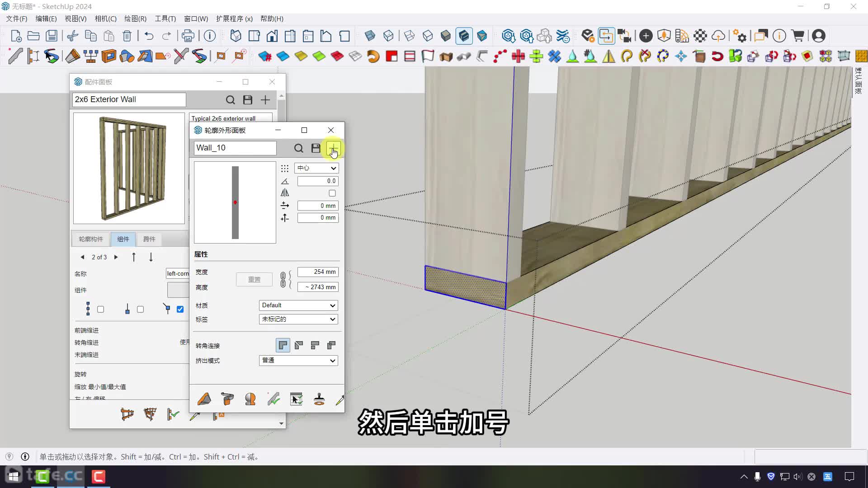Select fourth corner connection style
This screenshot has width=868, height=488.
coord(331,345)
